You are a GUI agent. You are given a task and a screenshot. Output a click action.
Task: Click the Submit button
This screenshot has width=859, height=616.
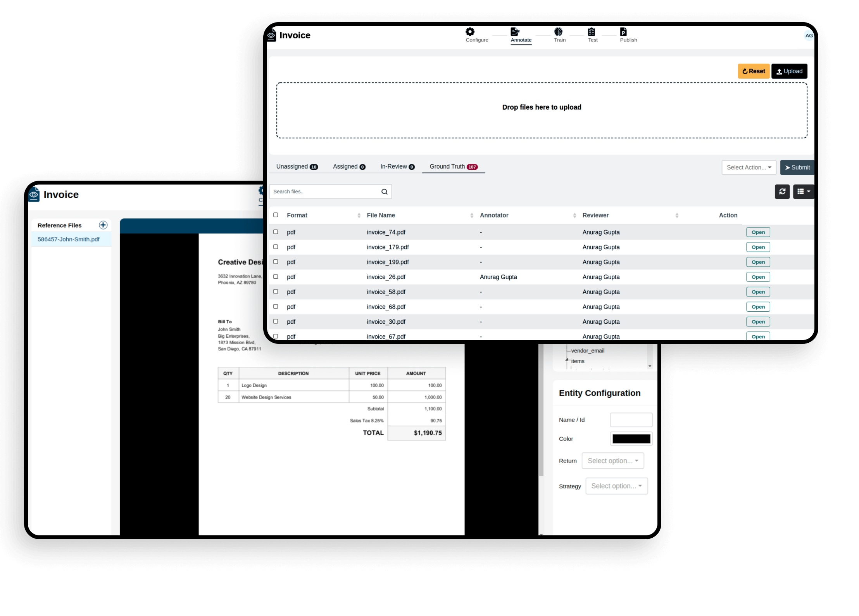tap(797, 167)
